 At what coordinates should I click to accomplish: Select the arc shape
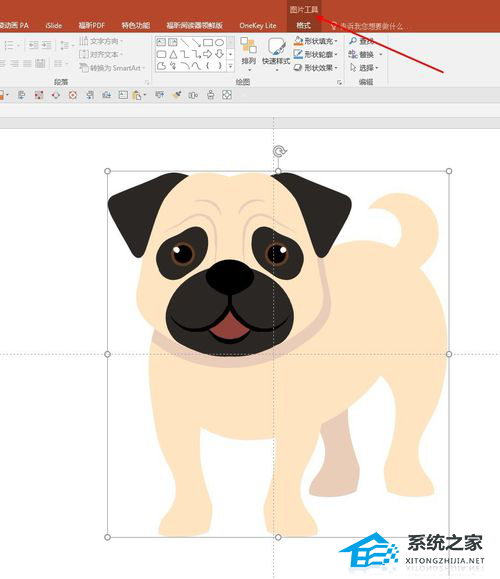[x=185, y=66]
